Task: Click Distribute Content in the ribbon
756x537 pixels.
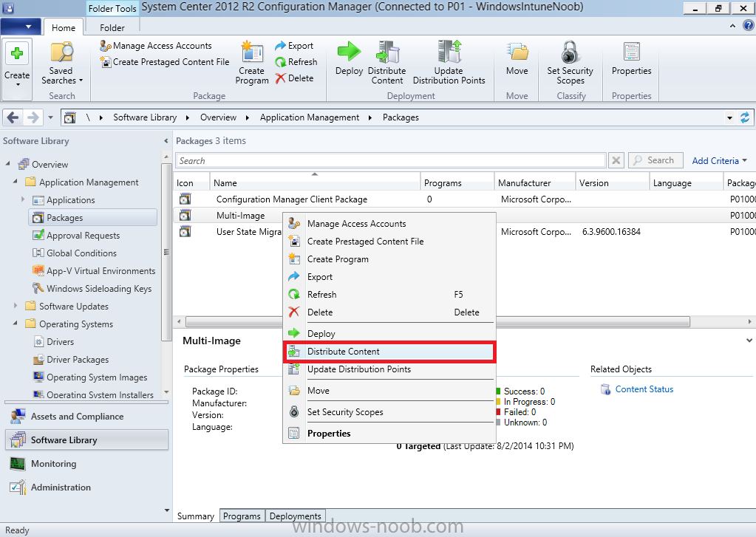Action: point(386,63)
